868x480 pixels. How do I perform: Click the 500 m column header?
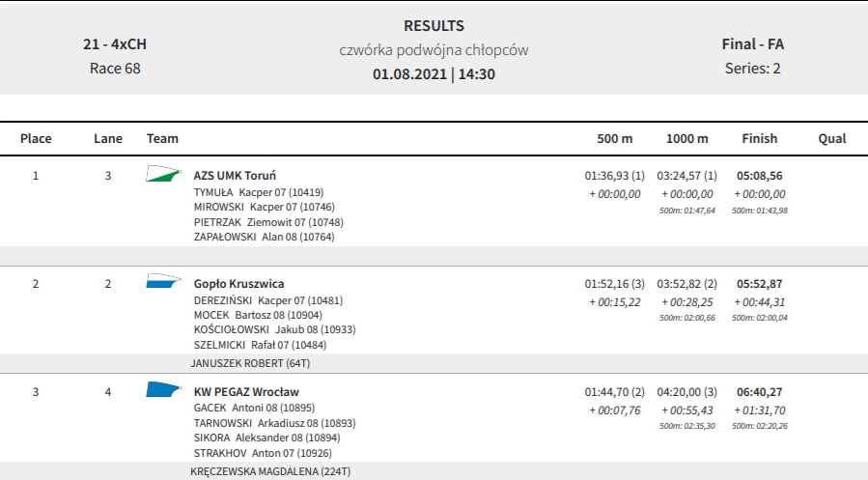614,138
